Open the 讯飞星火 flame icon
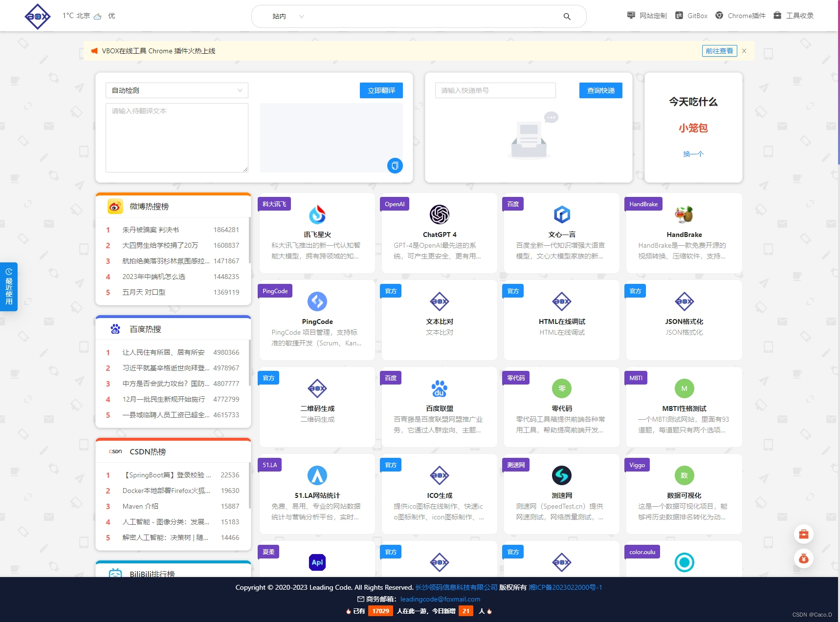840x622 pixels. coord(317,214)
